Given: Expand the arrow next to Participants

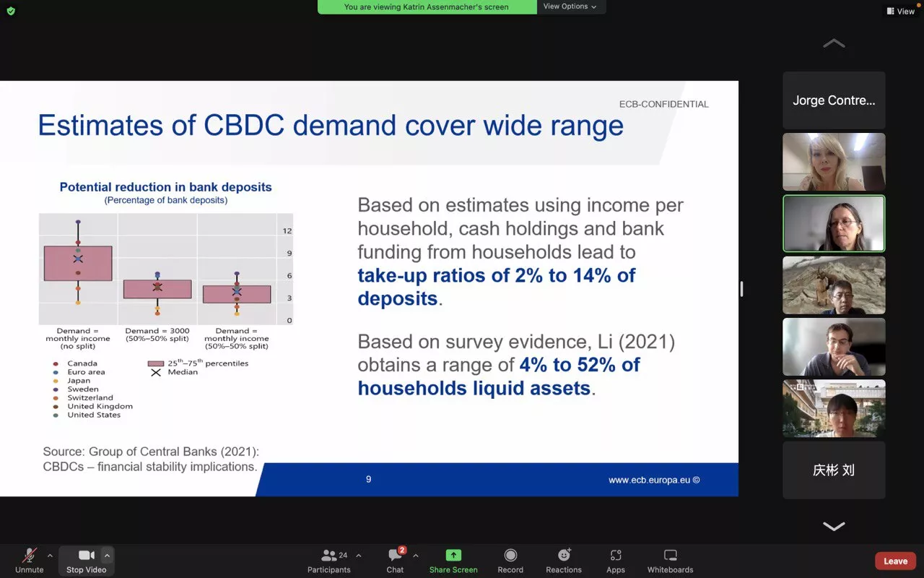Looking at the screenshot, I should pos(359,556).
